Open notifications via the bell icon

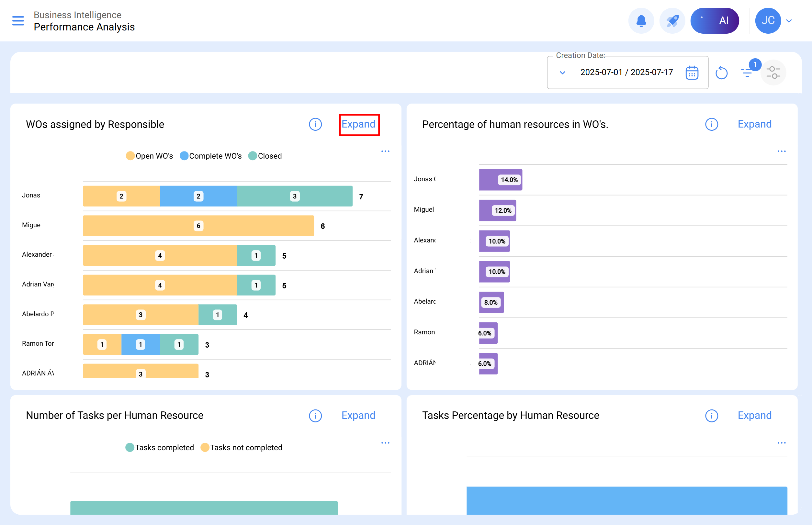point(641,20)
